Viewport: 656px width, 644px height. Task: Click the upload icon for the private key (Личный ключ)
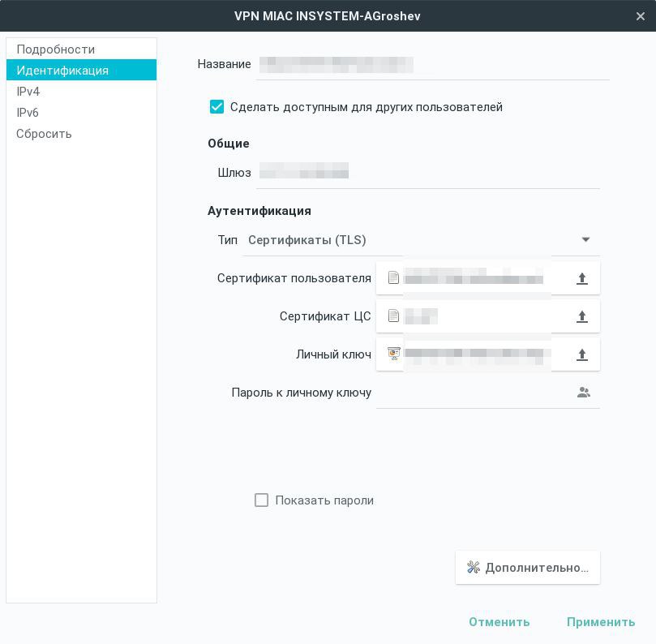pos(581,354)
